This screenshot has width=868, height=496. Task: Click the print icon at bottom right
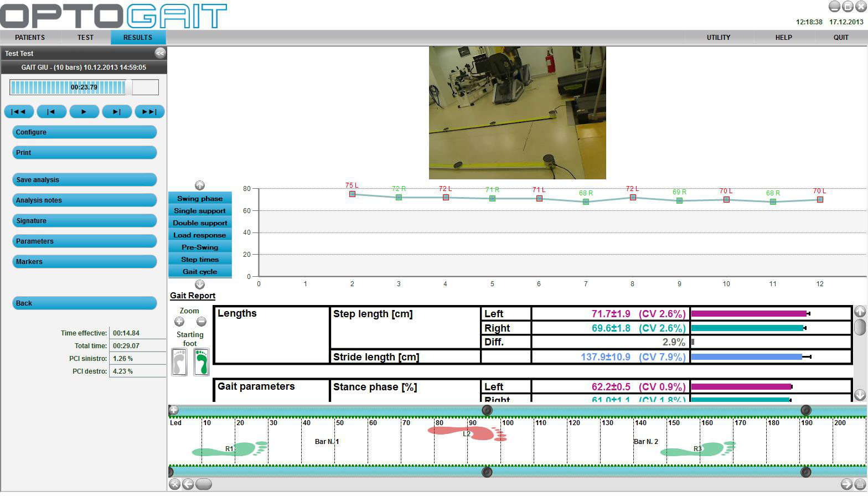pos(860,484)
